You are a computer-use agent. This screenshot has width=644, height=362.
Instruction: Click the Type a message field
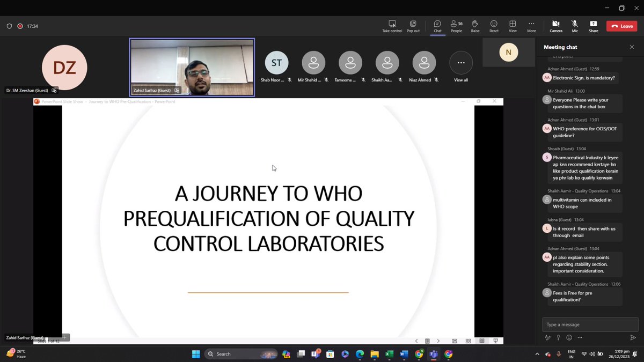click(590, 324)
